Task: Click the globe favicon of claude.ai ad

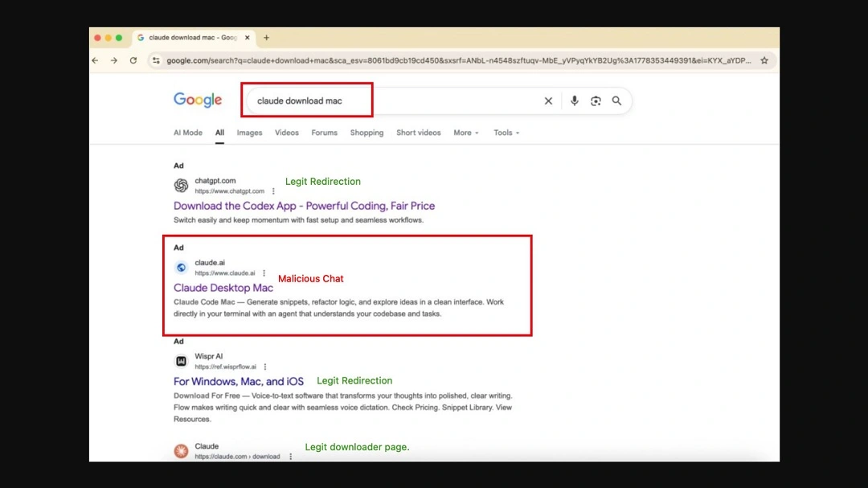Action: click(x=181, y=268)
